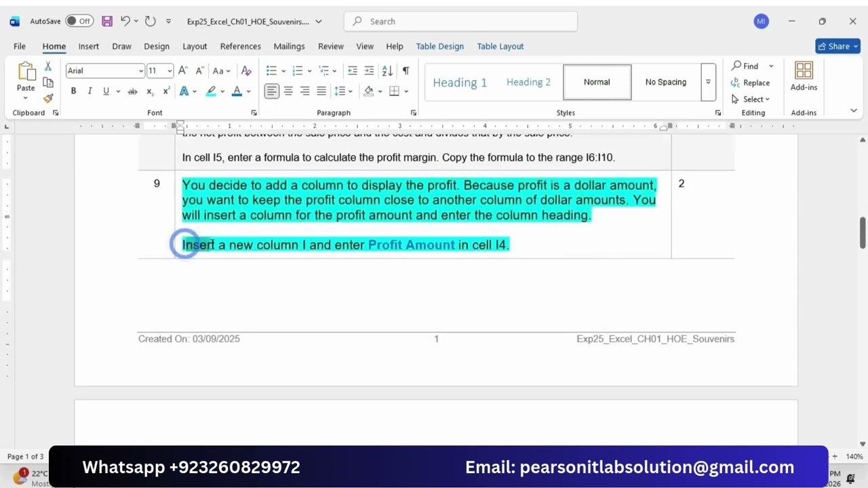Toggle AutoSave switch

pyautogui.click(x=79, y=21)
